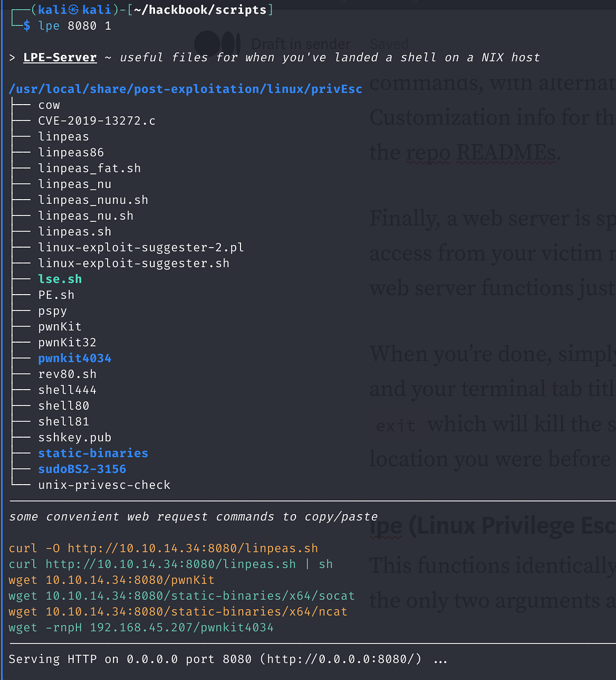Click the 'lpe 8080 1' command at the prompt
Viewport: 616px width, 680px height.
tap(75, 26)
